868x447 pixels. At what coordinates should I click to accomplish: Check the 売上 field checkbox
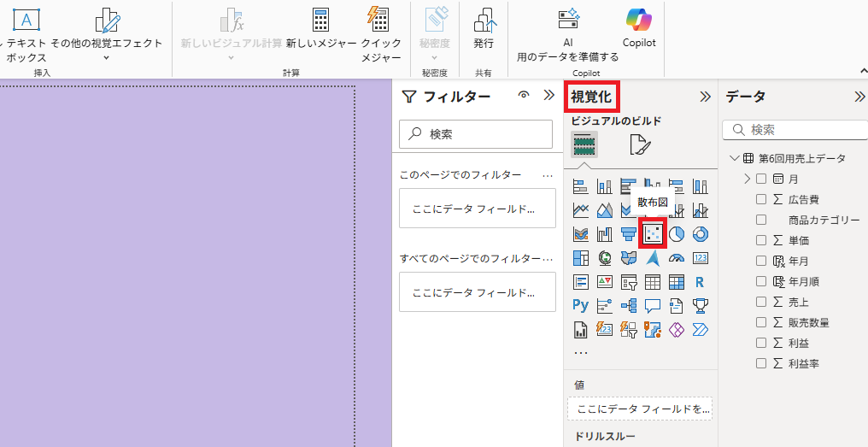click(x=761, y=302)
